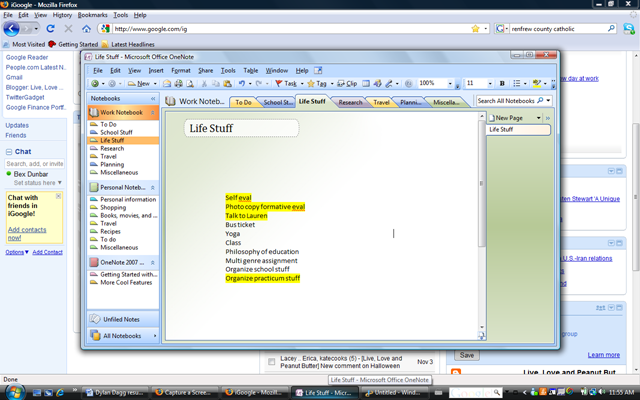This screenshot has width=640, height=400.
Task: Click the OneNote Forward navigation button
Action: coord(112,83)
